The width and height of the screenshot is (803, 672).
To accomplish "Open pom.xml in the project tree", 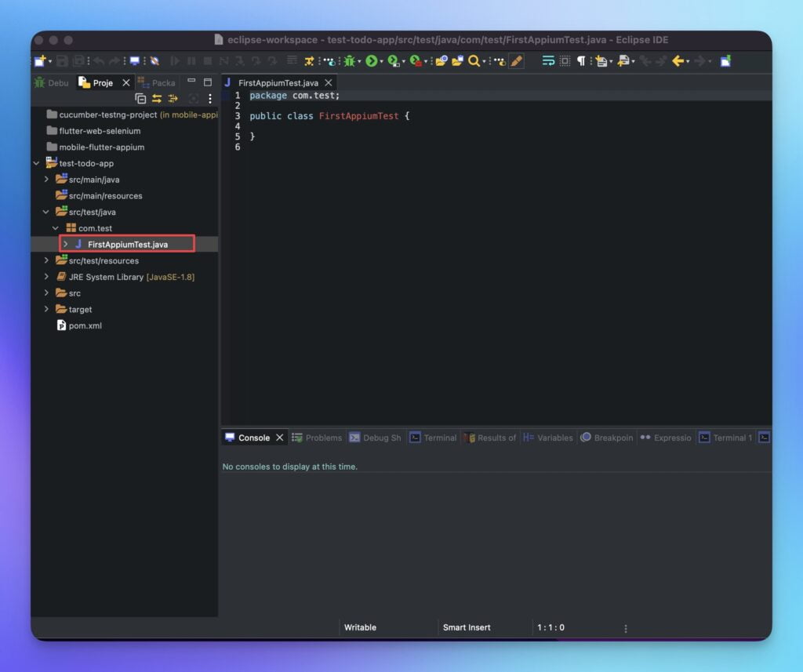I will (x=79, y=325).
